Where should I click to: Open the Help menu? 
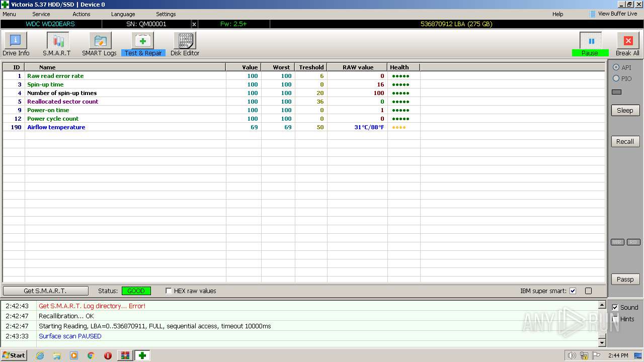pyautogui.click(x=558, y=14)
